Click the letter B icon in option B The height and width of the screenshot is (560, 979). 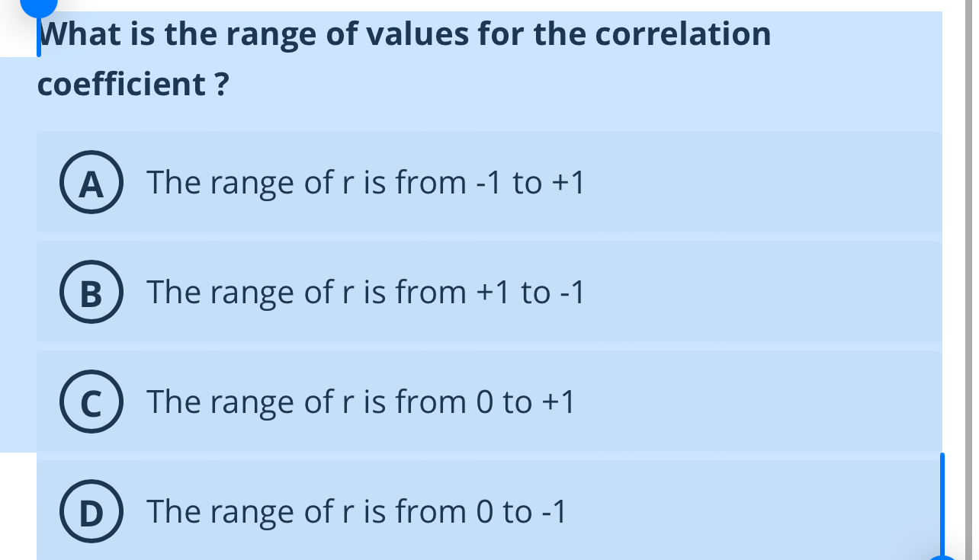91,293
